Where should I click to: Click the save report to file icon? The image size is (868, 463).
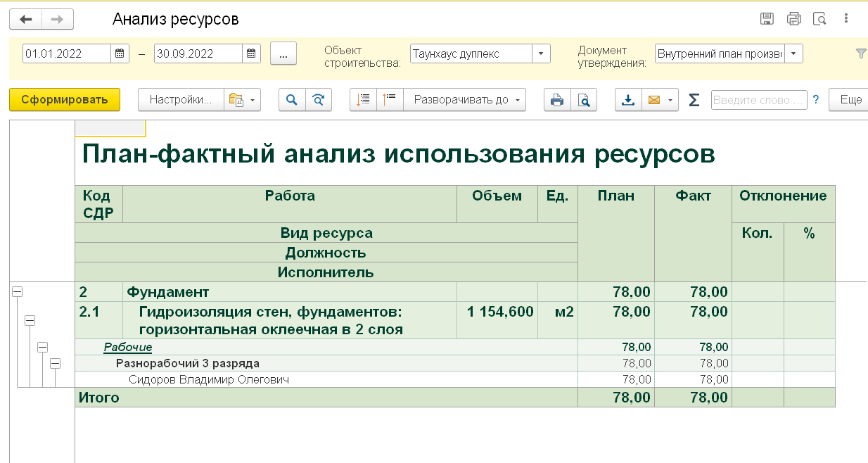tap(628, 100)
